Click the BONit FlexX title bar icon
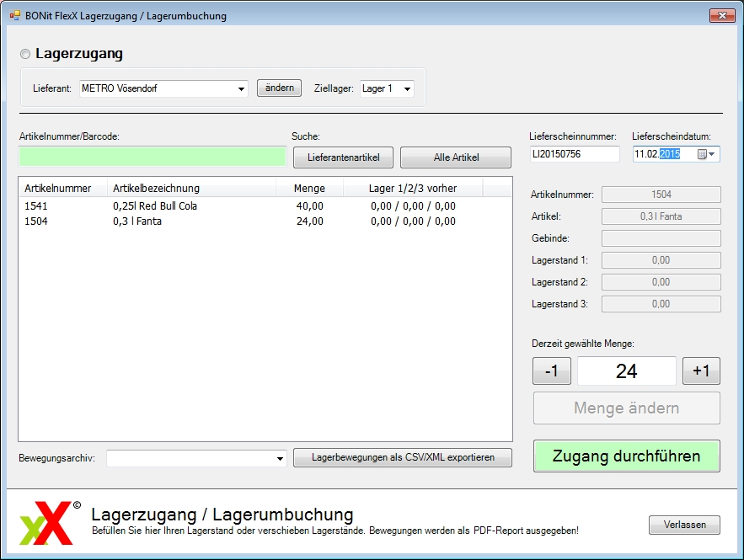 pyautogui.click(x=14, y=15)
